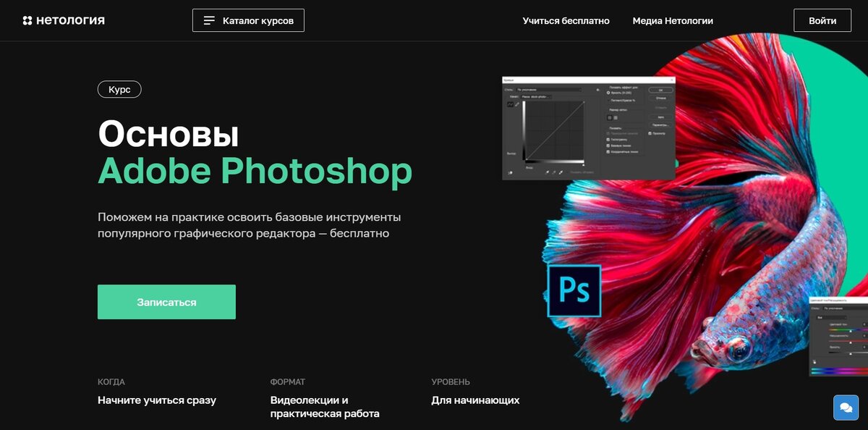Click the Курс tag label
This screenshot has height=430, width=868.
click(119, 90)
